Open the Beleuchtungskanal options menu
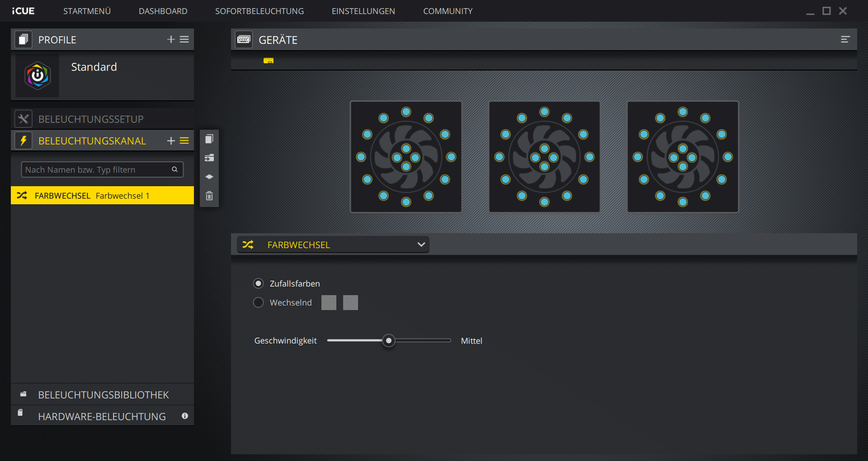The height and width of the screenshot is (461, 868). click(x=184, y=141)
